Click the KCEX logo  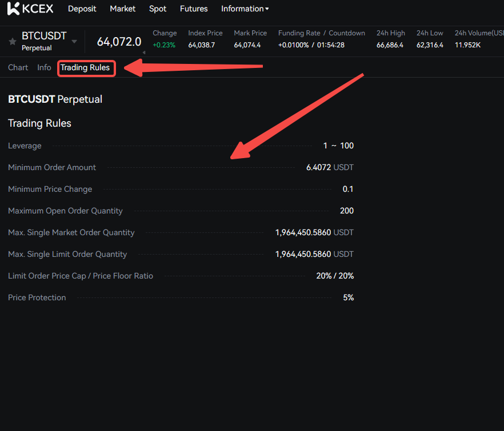31,9
